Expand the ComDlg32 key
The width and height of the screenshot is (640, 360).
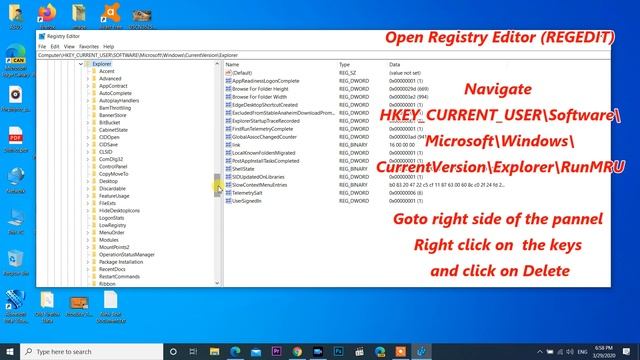(88, 159)
